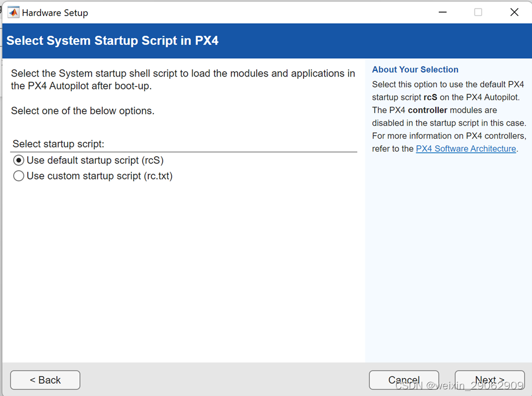Click the 'About Your Selection' heading
This screenshot has width=532, height=396.
click(x=415, y=69)
